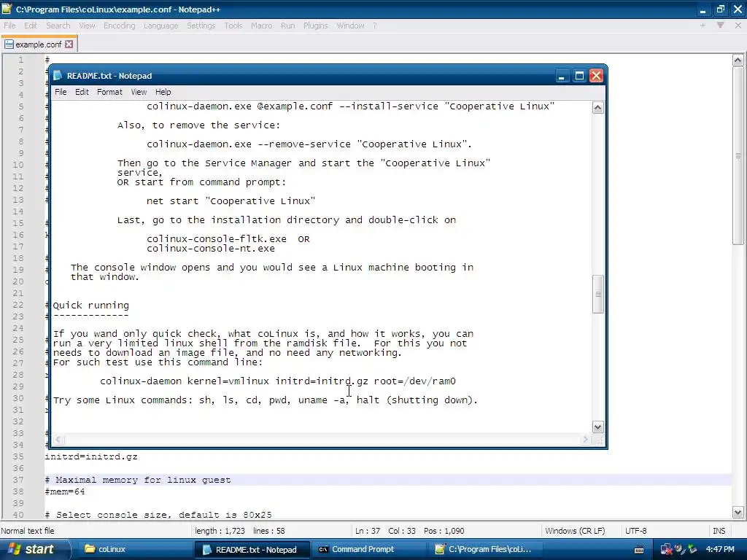Click 'Quick running' heading in README

coord(90,306)
